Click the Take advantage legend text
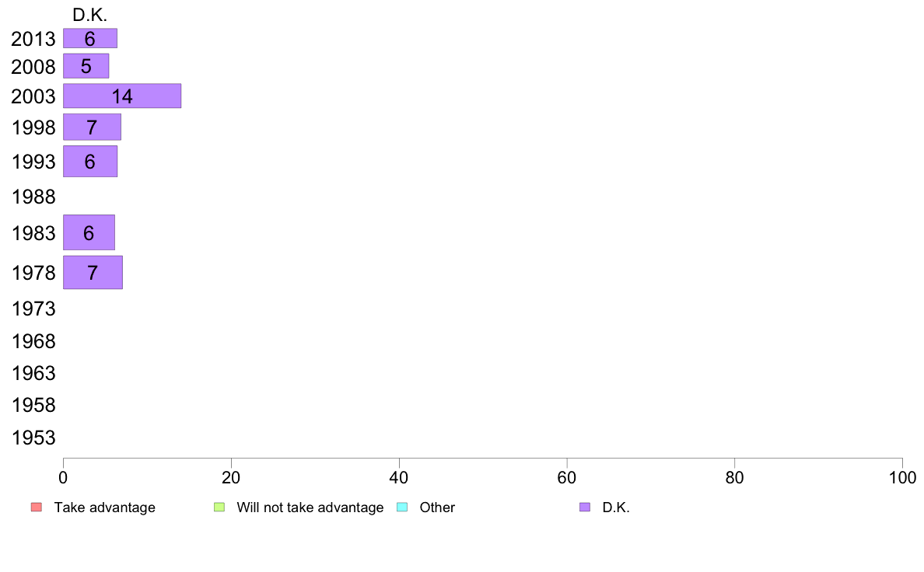Image resolution: width=924 pixels, height=572 pixels. [x=105, y=507]
